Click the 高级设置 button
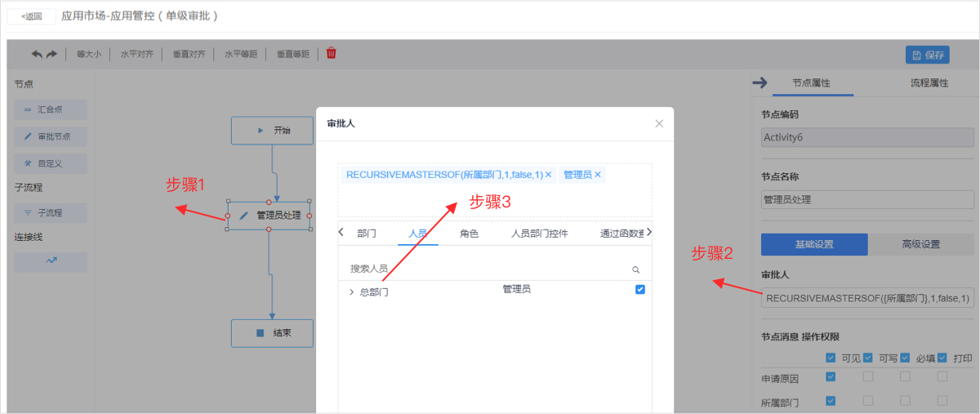Viewport: 980px width, 414px height. pos(920,244)
